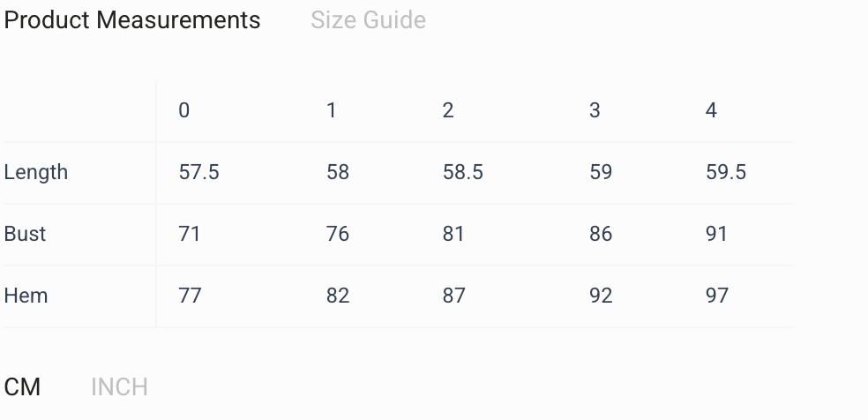Switch units to INCH

pos(119,386)
